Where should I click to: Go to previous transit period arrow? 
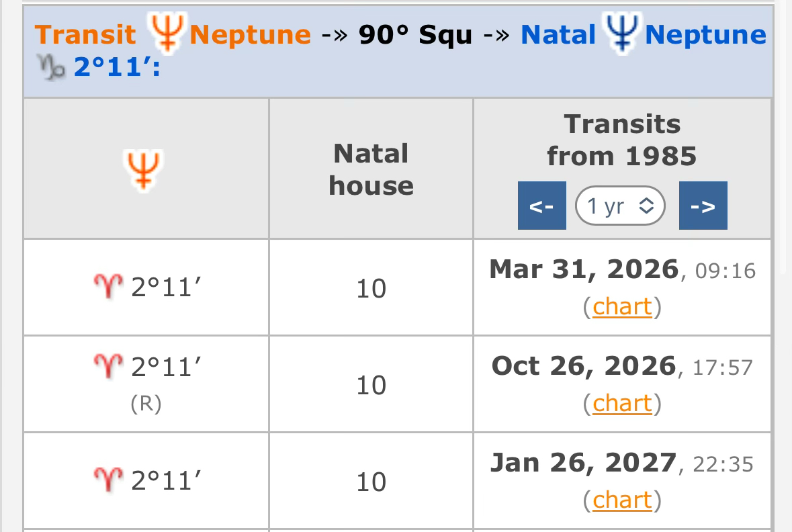tap(541, 206)
